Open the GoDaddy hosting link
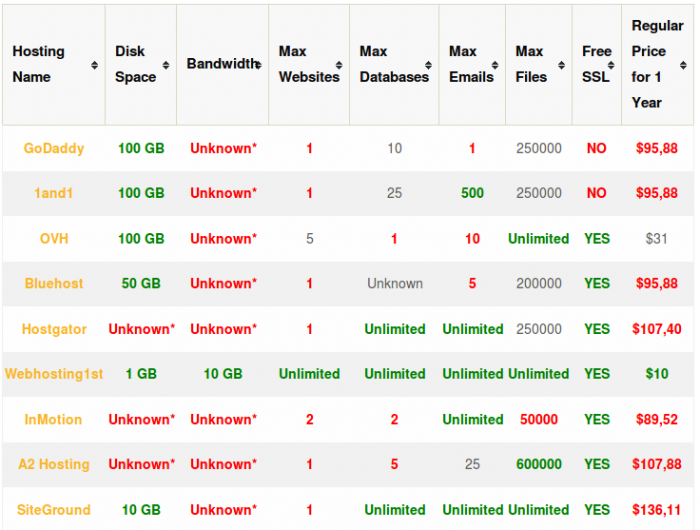This screenshot has width=700, height=530. [54, 148]
